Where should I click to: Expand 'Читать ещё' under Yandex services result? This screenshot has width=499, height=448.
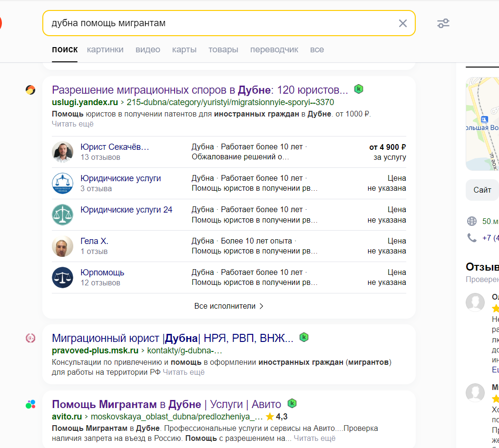pos(73,124)
